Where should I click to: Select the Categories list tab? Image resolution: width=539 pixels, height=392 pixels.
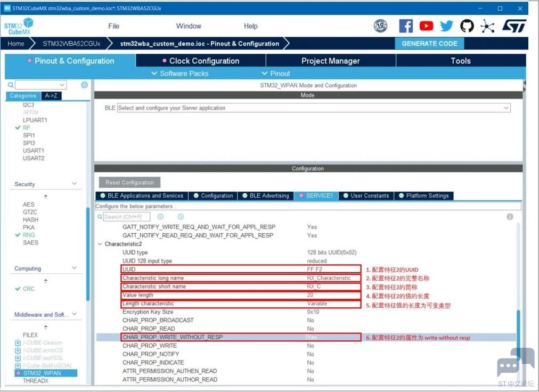point(23,95)
